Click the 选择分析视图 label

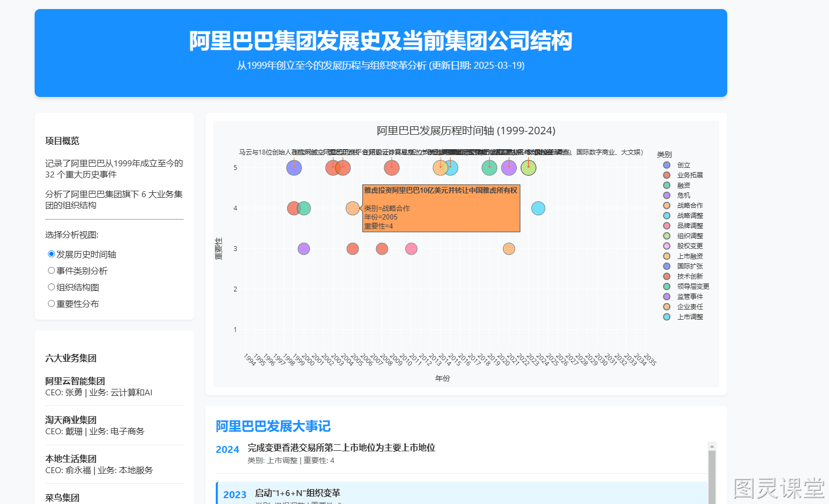tap(72, 235)
